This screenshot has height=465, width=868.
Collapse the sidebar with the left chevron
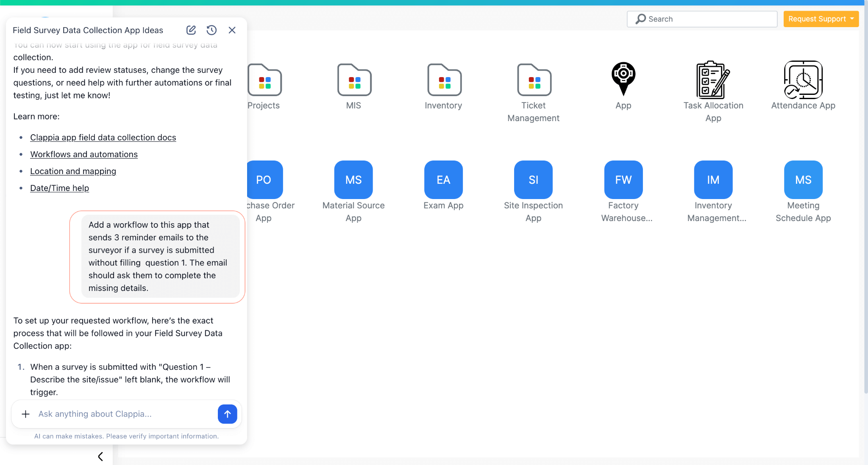pyautogui.click(x=100, y=457)
